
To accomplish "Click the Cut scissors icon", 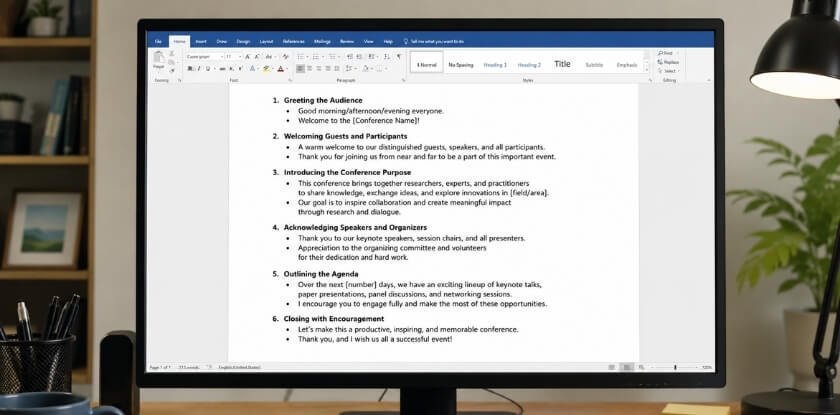I will click(171, 53).
